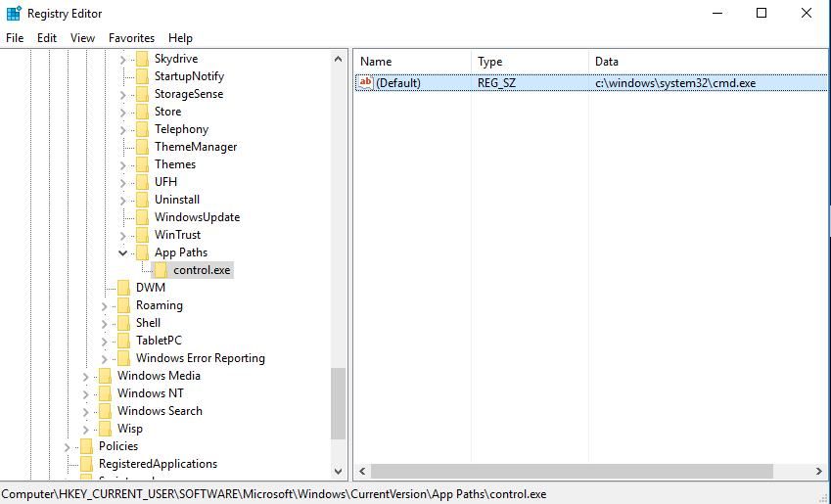The image size is (831, 504).
Task: Select the RegisteredApplications key label
Action: (x=158, y=464)
